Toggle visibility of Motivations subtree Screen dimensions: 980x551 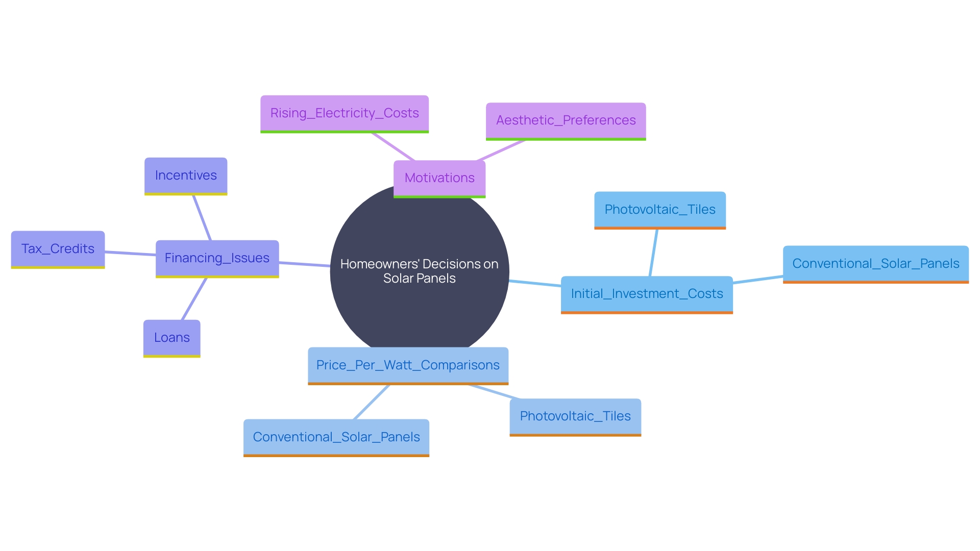440,178
